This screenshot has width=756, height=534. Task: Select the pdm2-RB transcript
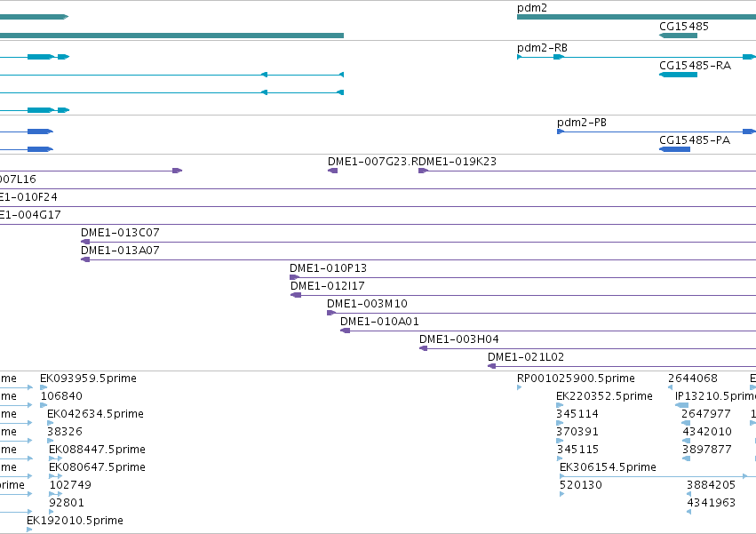pyautogui.click(x=636, y=57)
